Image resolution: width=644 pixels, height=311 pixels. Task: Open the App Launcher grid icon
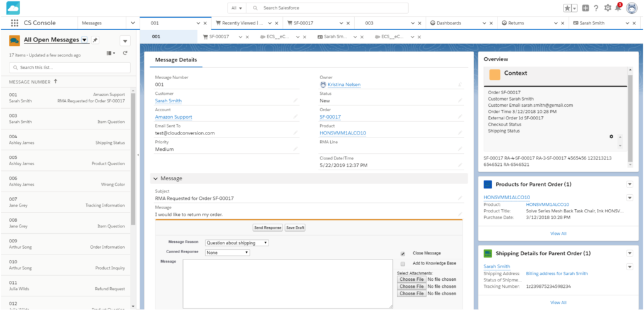pyautogui.click(x=15, y=23)
